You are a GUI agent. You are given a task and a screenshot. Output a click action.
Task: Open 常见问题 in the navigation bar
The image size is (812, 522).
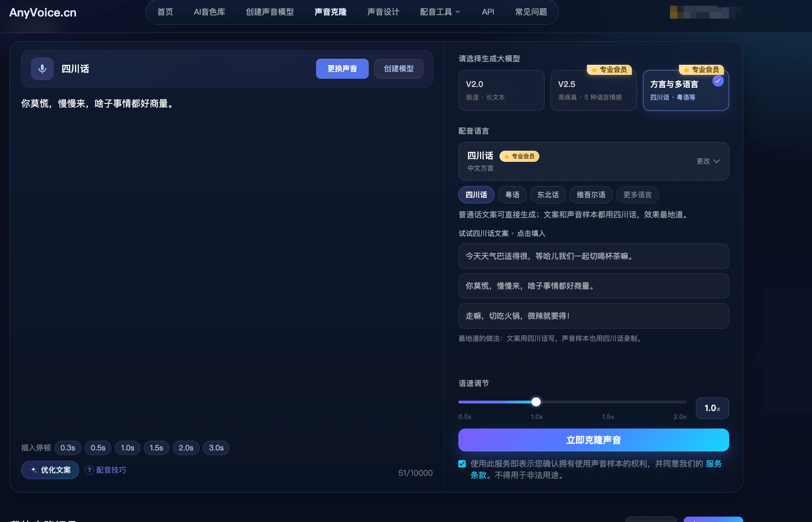(x=531, y=12)
